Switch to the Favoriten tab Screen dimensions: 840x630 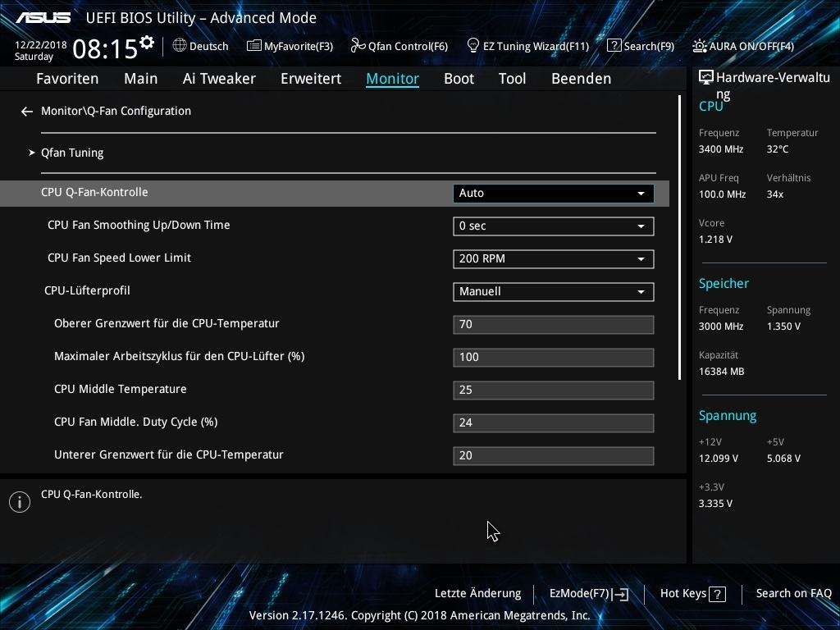(x=67, y=79)
